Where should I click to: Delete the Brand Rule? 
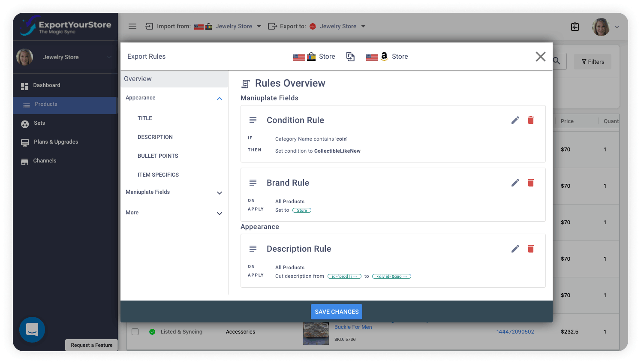click(531, 183)
